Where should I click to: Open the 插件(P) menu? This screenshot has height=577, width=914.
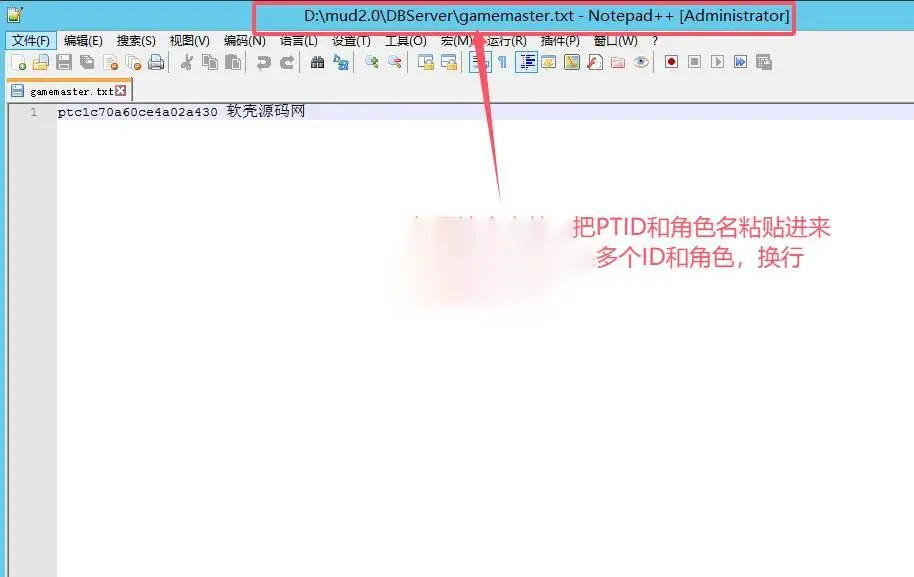[x=560, y=41]
